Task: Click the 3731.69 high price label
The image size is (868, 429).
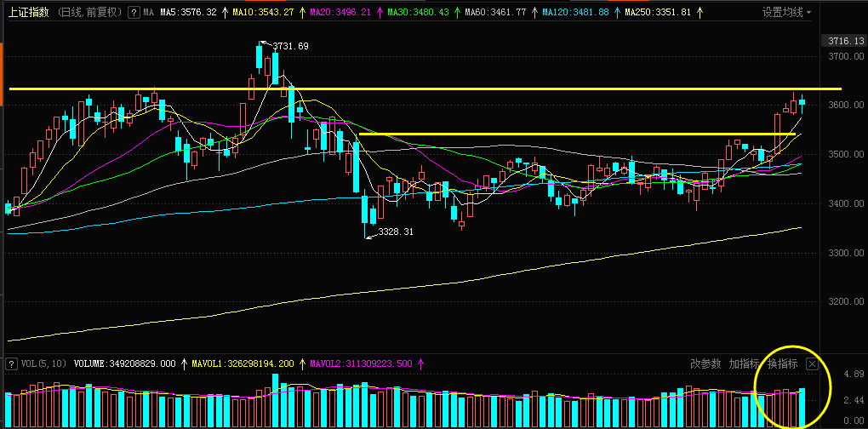Action: [292, 47]
